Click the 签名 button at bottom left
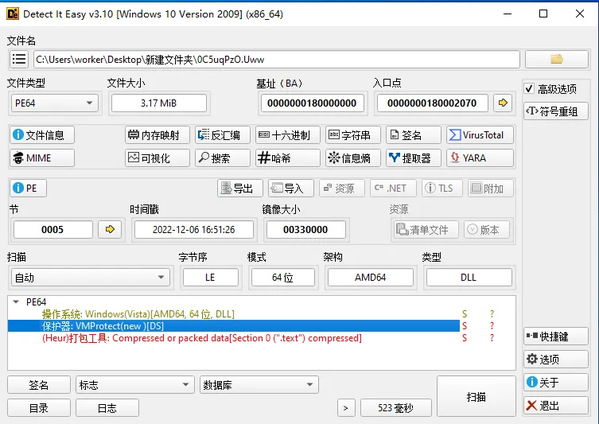599x424 pixels. pos(39,385)
